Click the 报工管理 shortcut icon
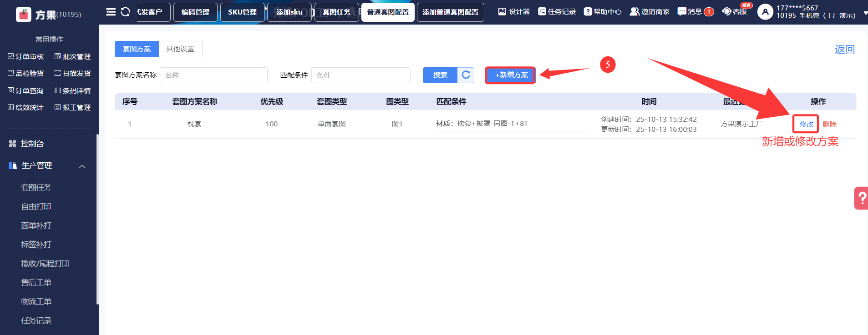 pyautogui.click(x=57, y=107)
